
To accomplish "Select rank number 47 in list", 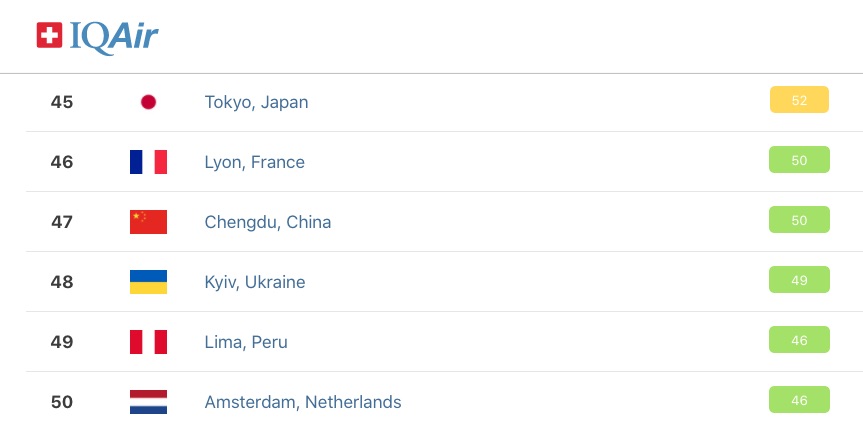I will [62, 222].
